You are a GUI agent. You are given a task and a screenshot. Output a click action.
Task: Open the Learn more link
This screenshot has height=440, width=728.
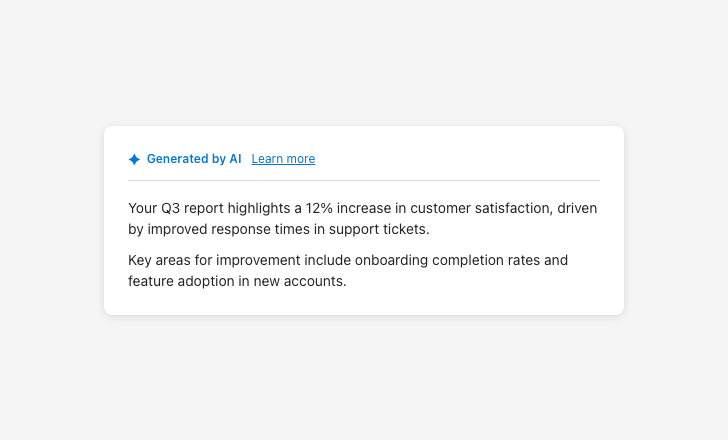coord(283,159)
